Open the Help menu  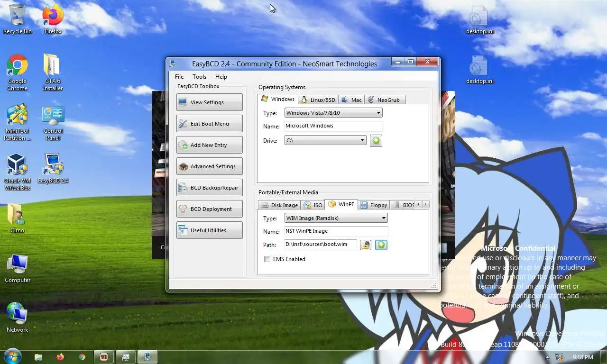pos(221,77)
